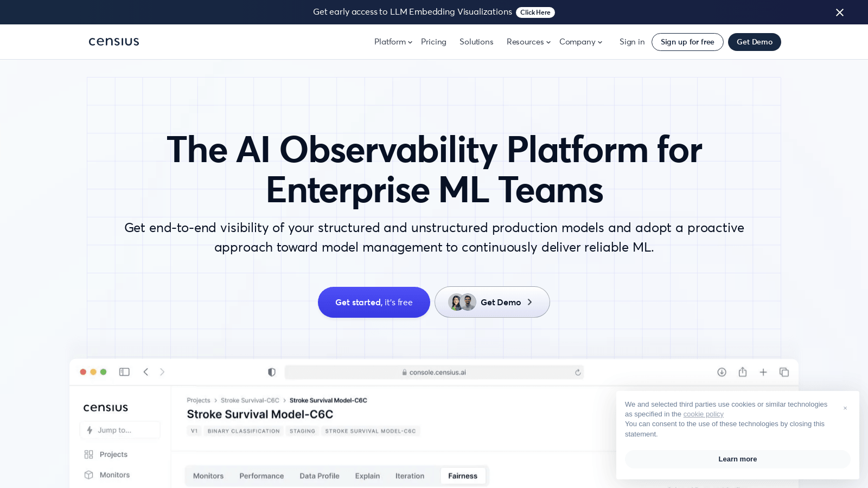Click the tab overview icon
Screen dimensions: 868x488
click(x=784, y=372)
